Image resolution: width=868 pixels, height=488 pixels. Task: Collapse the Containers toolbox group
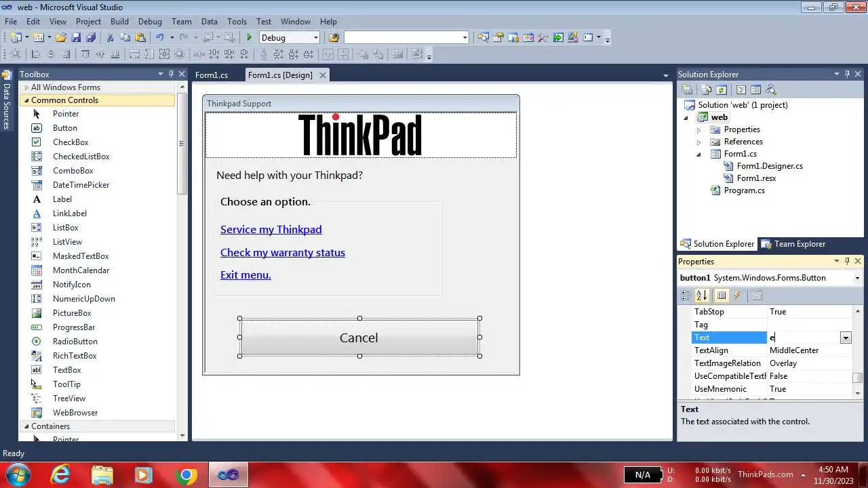[x=26, y=426]
